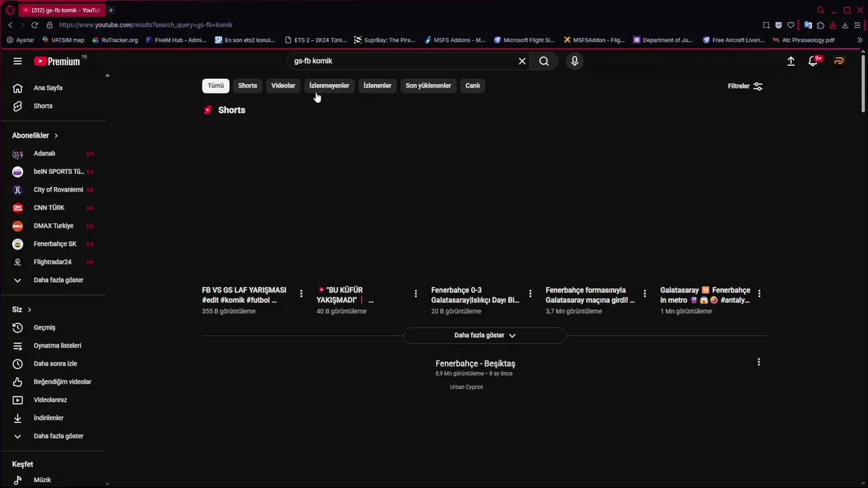Open Flightradar24 subscription channel
This screenshot has width=868, height=488.
pyautogui.click(x=53, y=262)
